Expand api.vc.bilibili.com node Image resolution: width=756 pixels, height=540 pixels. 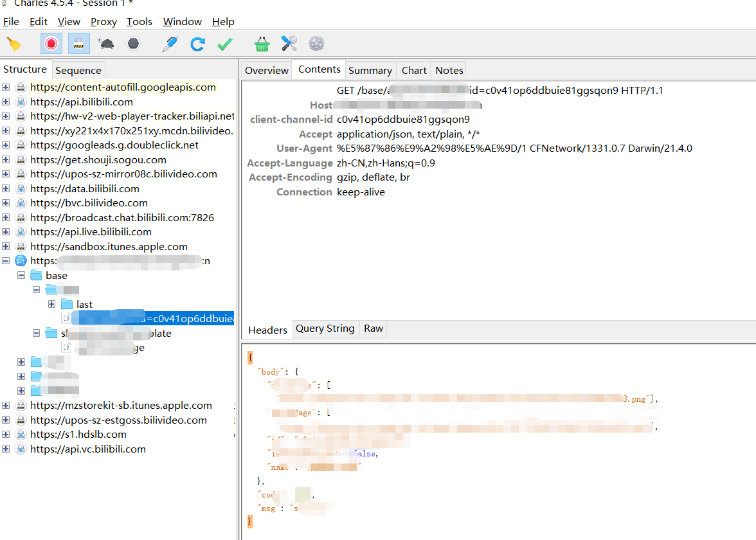click(x=6, y=449)
